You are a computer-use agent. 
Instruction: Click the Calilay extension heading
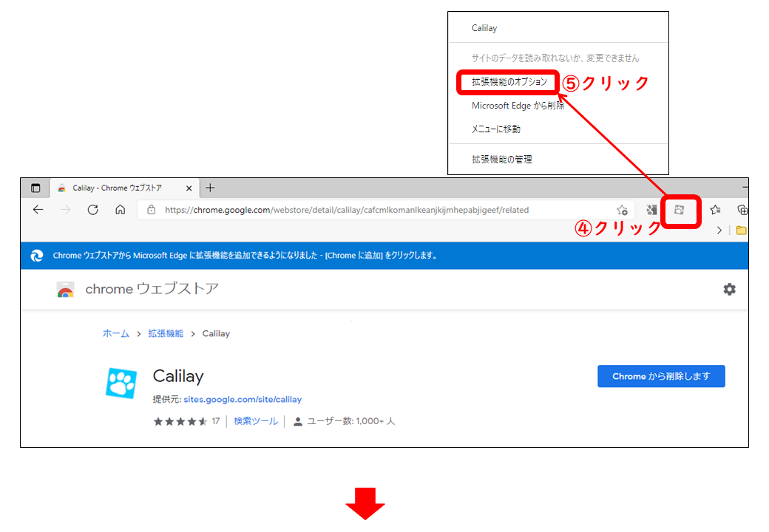coord(178,376)
